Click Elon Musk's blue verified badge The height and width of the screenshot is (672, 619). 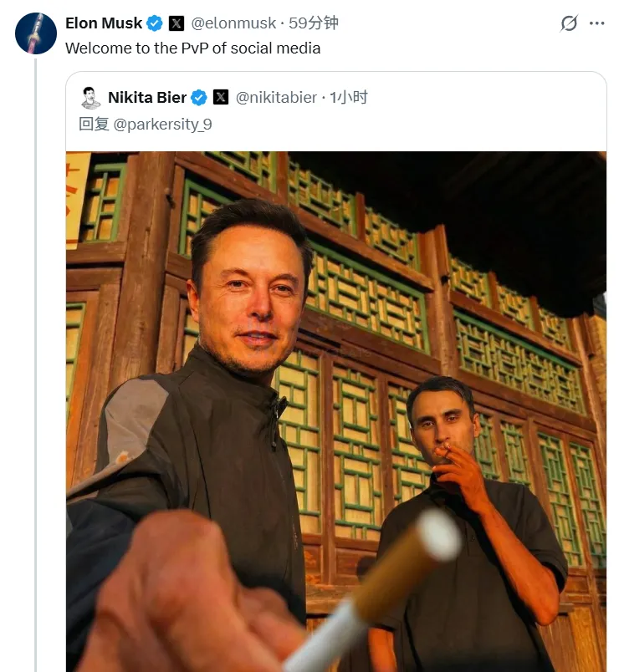click(x=153, y=23)
